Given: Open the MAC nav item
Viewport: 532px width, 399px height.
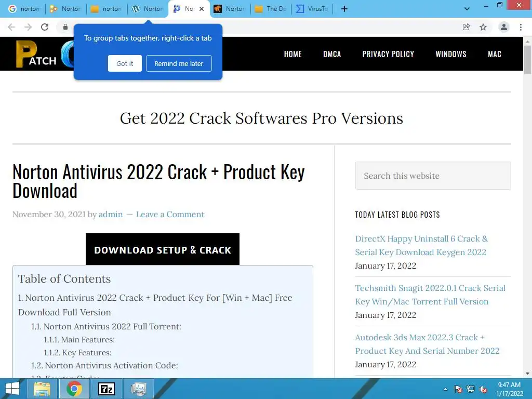Looking at the screenshot, I should click(x=495, y=54).
